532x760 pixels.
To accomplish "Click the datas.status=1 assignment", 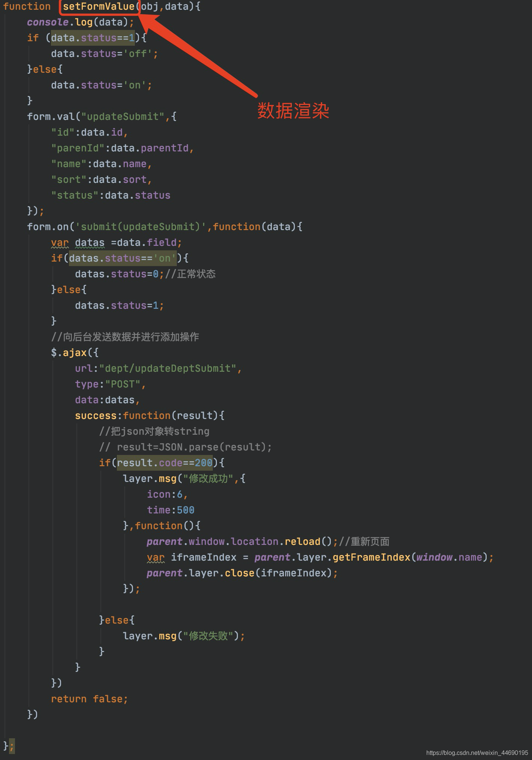I will coord(120,305).
